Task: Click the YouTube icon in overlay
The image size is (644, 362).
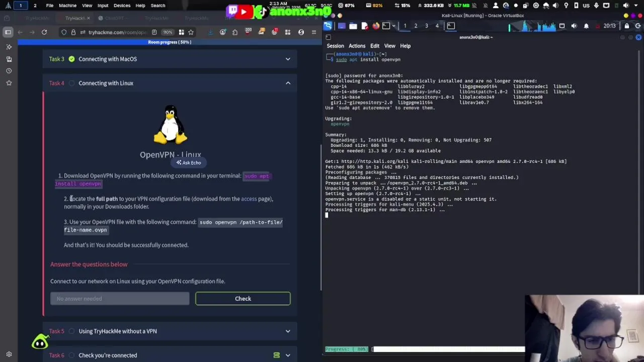Action: (x=245, y=11)
